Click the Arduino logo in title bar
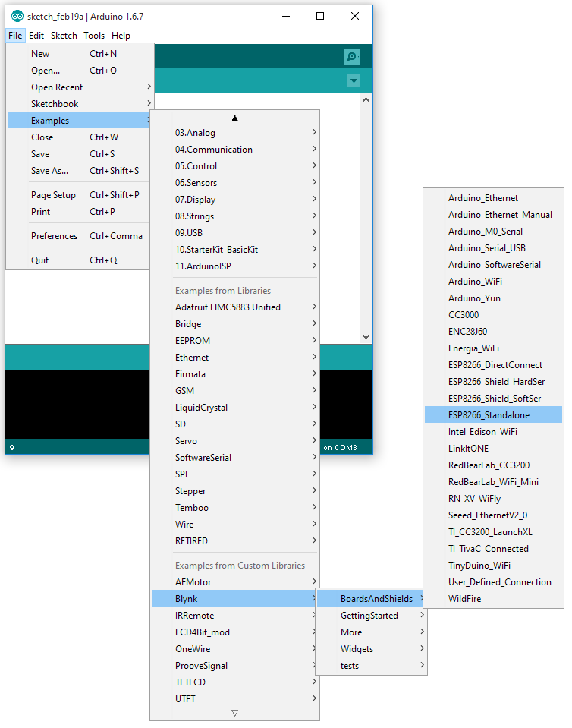Viewport: 572px width, 728px height. point(17,16)
